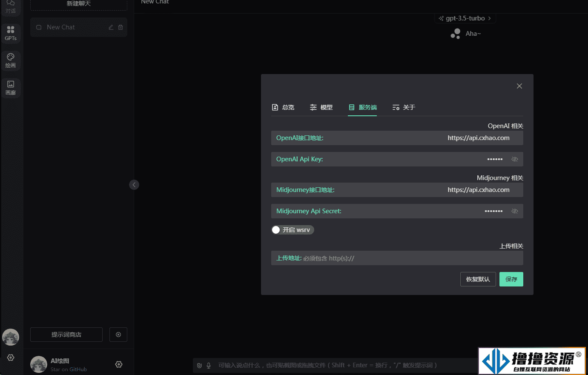Open the 绘画 drawing sidebar icon

pyautogui.click(x=11, y=60)
